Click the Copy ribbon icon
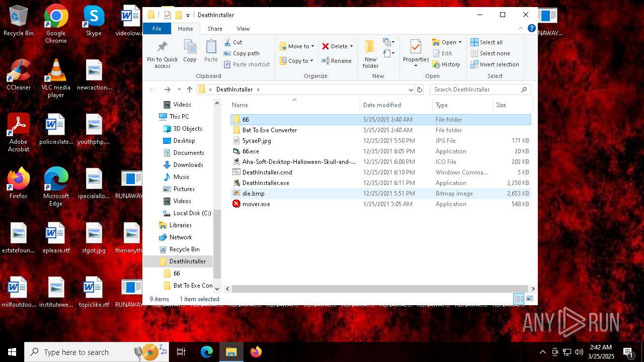The width and height of the screenshot is (644, 362). 190,51
